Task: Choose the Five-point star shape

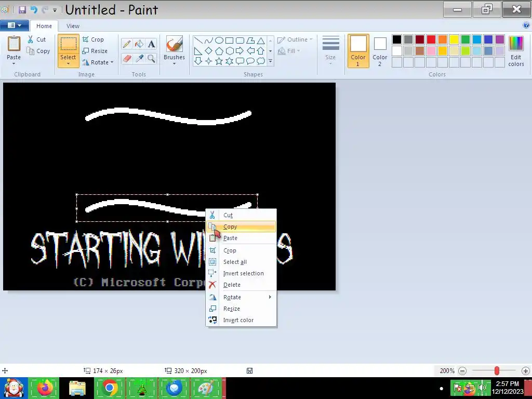Action: 219,61
